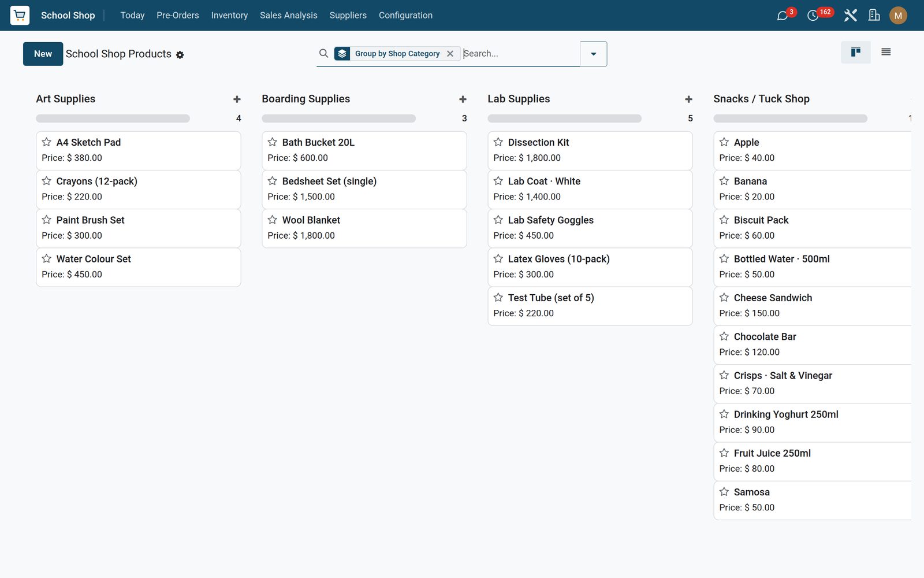Viewport: 924px width, 578px height.
Task: Open the messages conversation icon
Action: tap(783, 16)
